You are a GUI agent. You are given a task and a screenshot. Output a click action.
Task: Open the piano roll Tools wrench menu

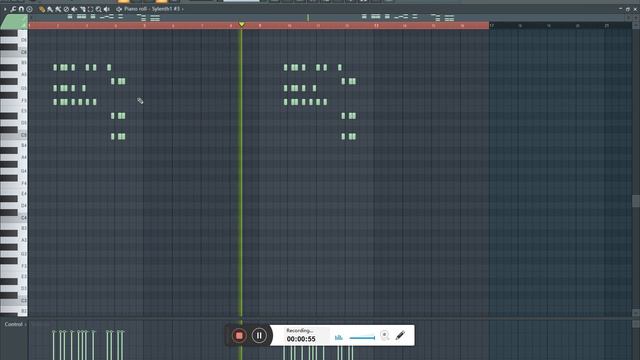(13, 9)
